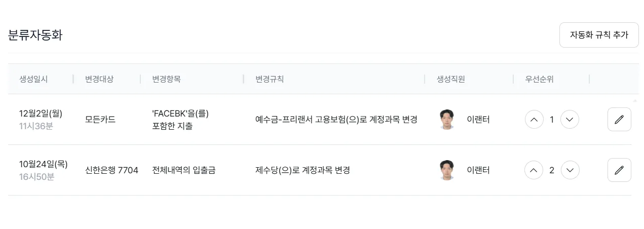Select the 변경항목 column header

pos(167,79)
